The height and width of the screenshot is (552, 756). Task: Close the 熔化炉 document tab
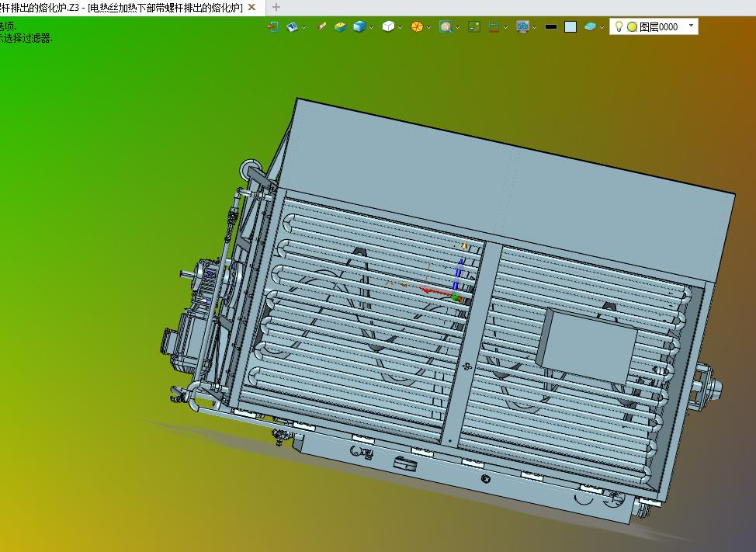(x=251, y=7)
